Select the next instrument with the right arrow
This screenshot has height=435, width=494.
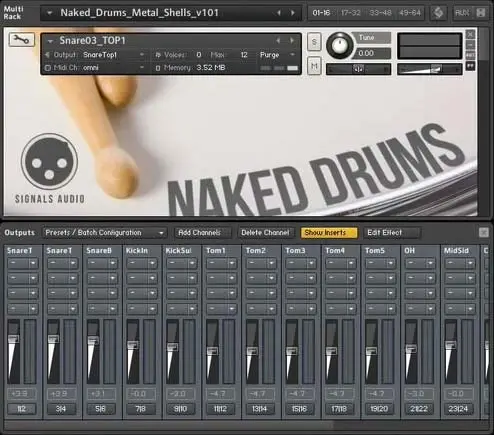pos(292,40)
